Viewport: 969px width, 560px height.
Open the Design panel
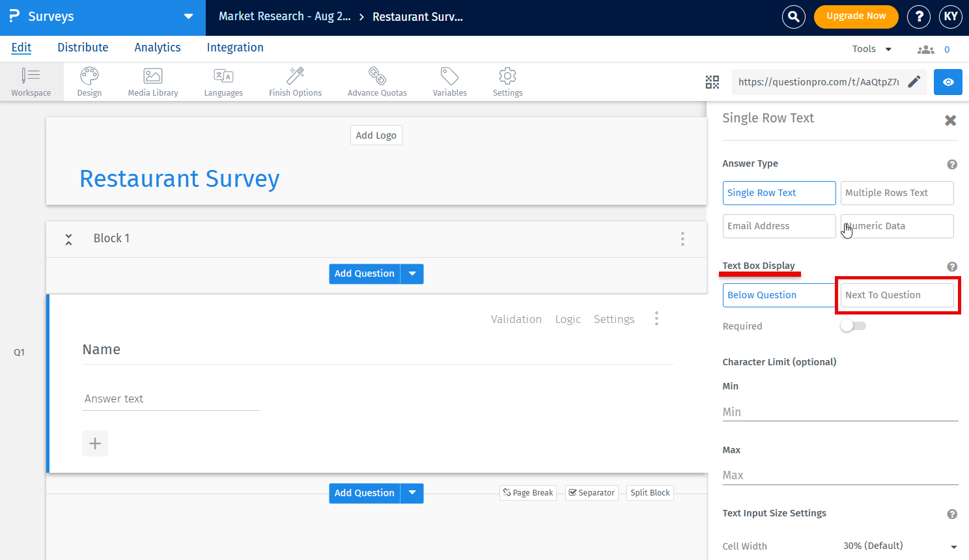[89, 81]
